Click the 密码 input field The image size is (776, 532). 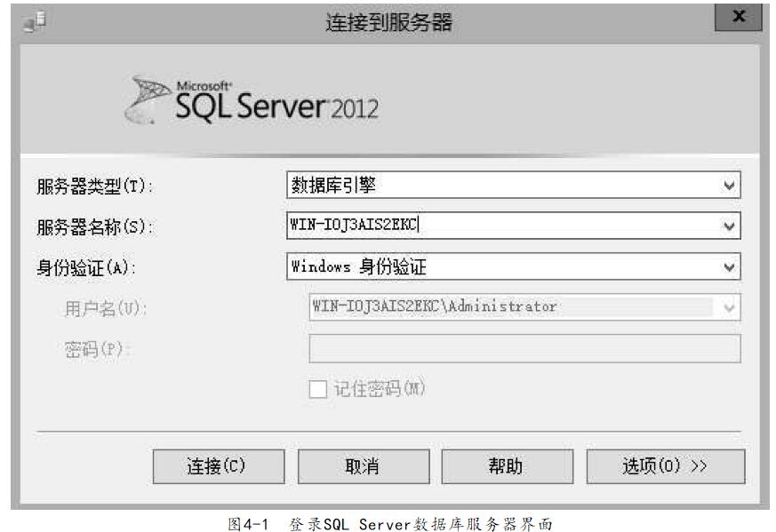[x=524, y=348]
